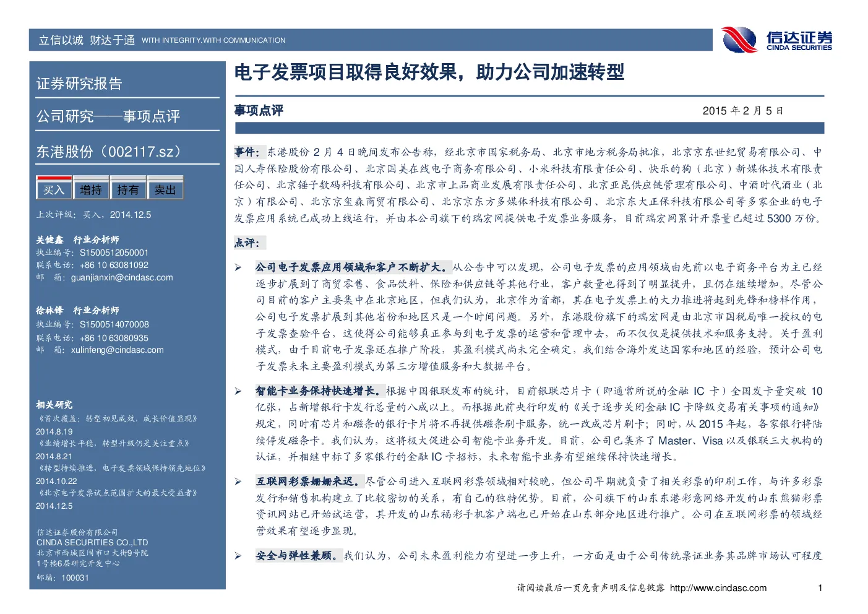Click license number S1500514070008
This screenshot has height=614, width=868.
point(114,324)
